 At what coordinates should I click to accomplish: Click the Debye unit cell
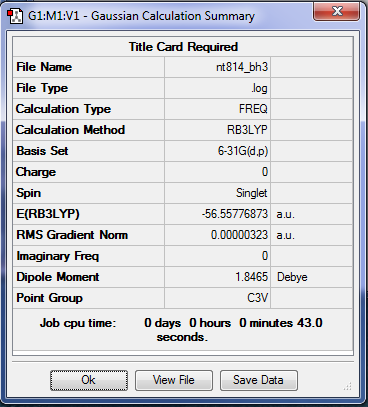[292, 277]
